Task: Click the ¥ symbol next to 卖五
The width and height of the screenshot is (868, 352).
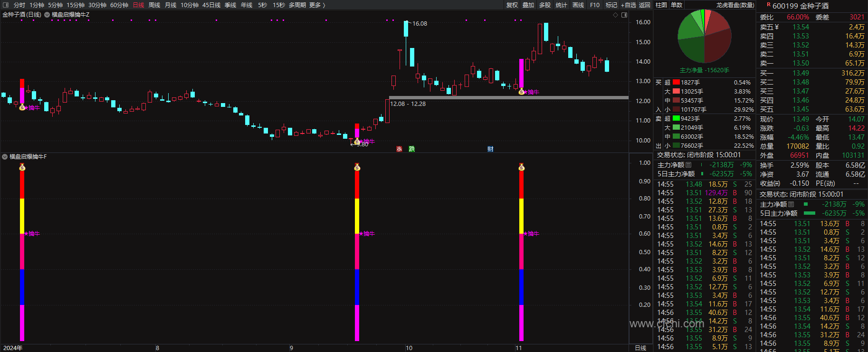Action: (x=777, y=27)
